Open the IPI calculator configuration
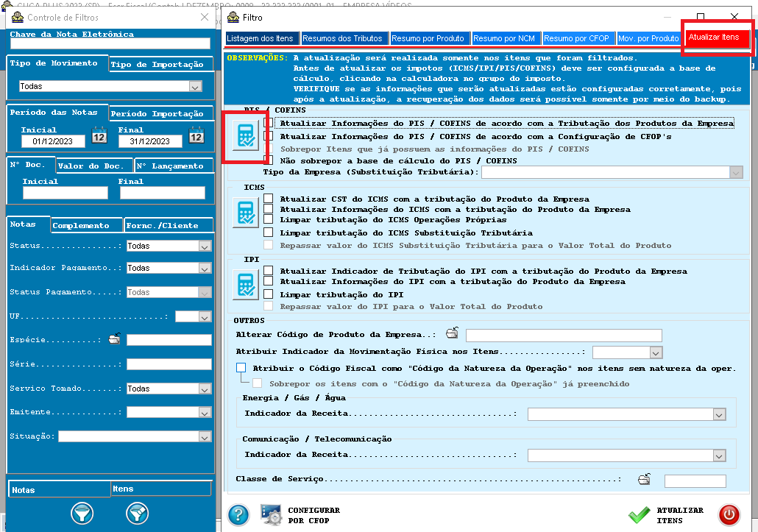 (246, 285)
